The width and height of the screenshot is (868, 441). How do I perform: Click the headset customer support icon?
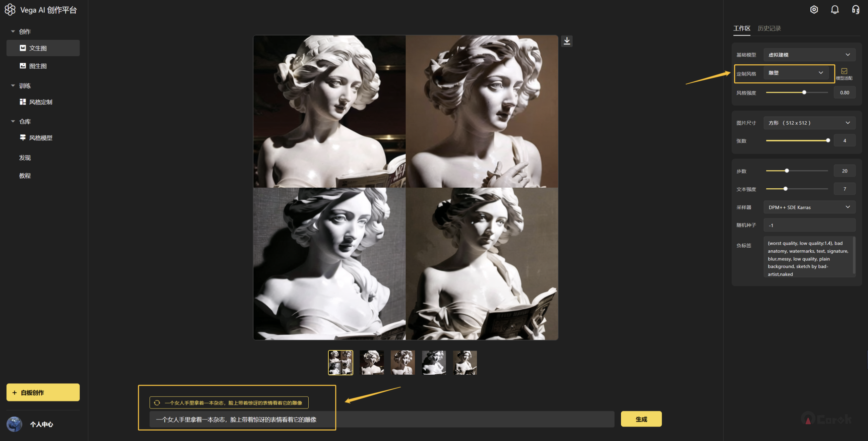point(855,9)
